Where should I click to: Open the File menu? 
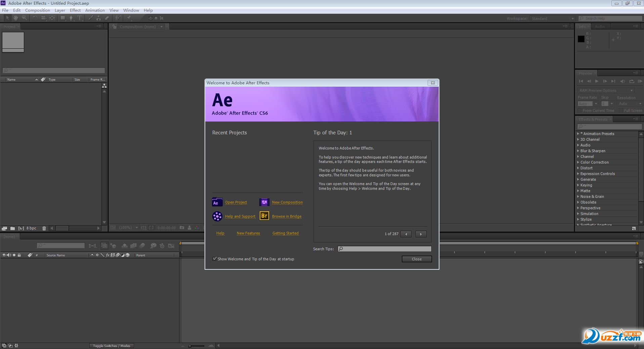tap(5, 10)
